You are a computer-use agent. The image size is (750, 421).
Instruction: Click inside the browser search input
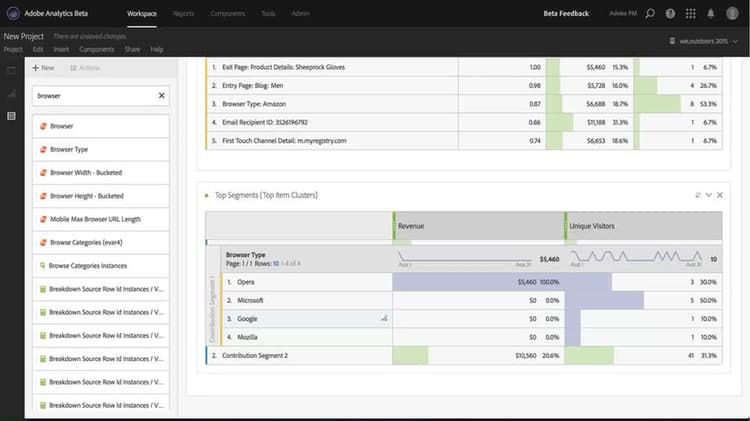95,96
